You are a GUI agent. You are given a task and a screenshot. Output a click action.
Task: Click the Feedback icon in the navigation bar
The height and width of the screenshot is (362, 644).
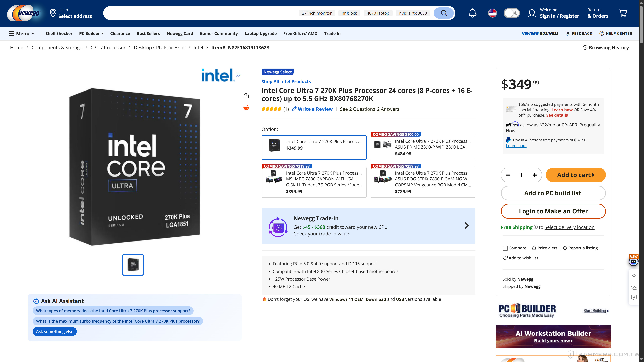pyautogui.click(x=568, y=33)
